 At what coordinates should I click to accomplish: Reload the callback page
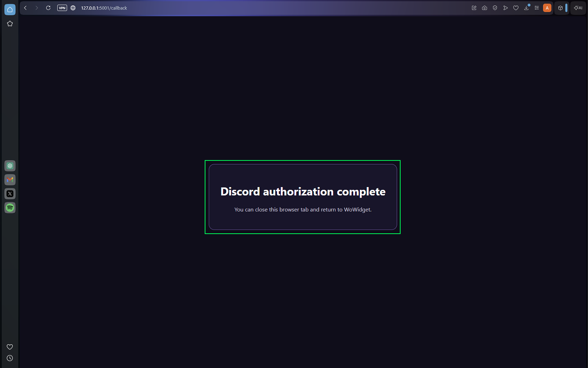coord(48,8)
